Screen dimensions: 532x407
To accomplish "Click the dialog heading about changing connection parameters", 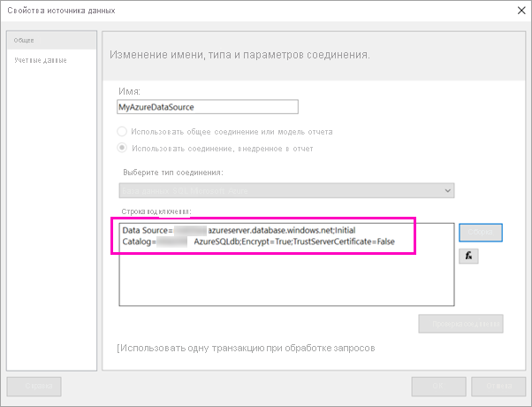I will click(239, 55).
